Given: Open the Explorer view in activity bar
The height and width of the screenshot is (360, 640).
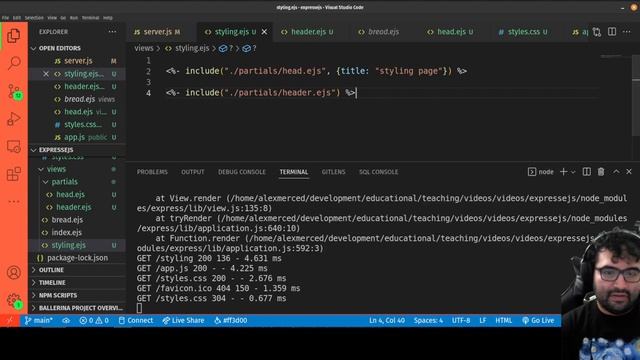Looking at the screenshot, I should 14,36.
